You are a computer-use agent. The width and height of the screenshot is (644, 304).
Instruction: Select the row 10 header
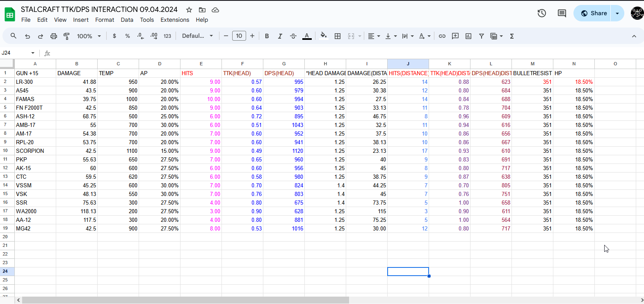(5, 151)
